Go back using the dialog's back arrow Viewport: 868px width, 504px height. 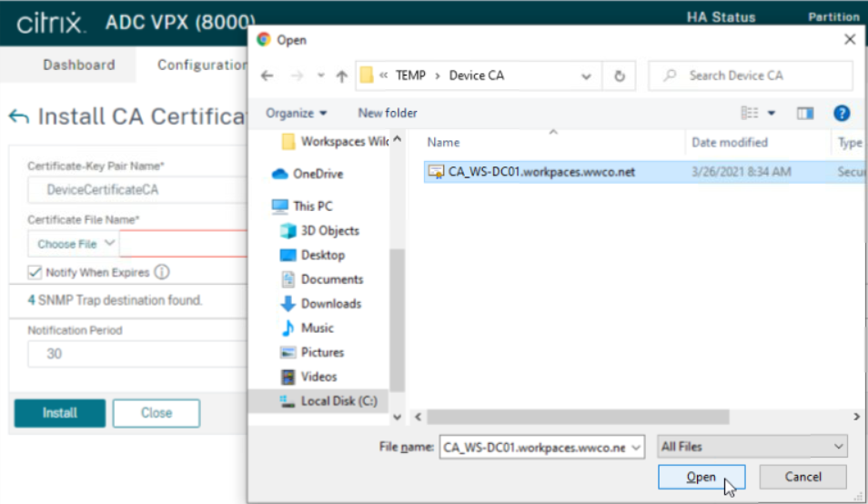[x=267, y=76]
